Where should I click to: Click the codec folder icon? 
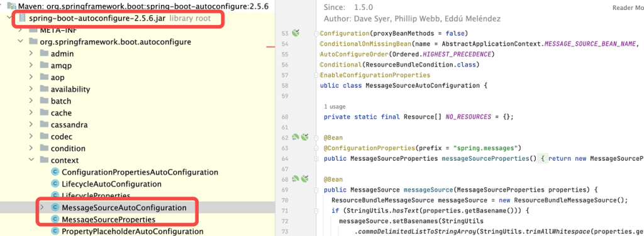click(44, 137)
